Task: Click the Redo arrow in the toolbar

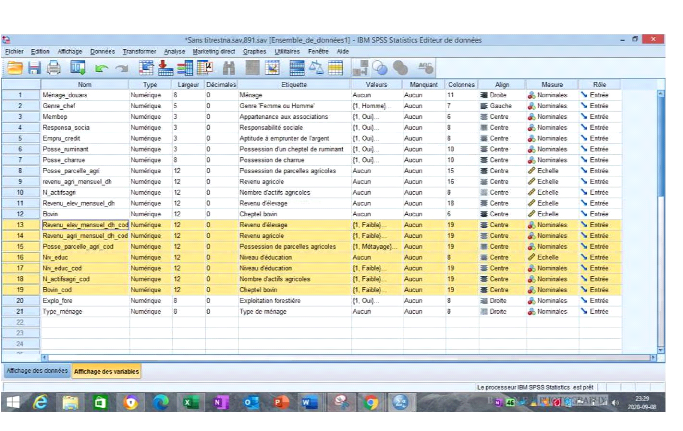Action: pyautogui.click(x=121, y=68)
